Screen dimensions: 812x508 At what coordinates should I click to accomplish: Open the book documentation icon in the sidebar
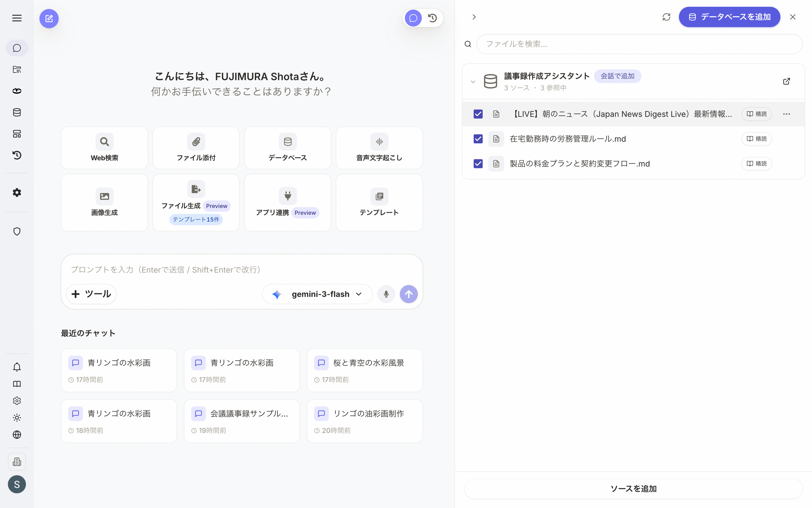[17, 384]
